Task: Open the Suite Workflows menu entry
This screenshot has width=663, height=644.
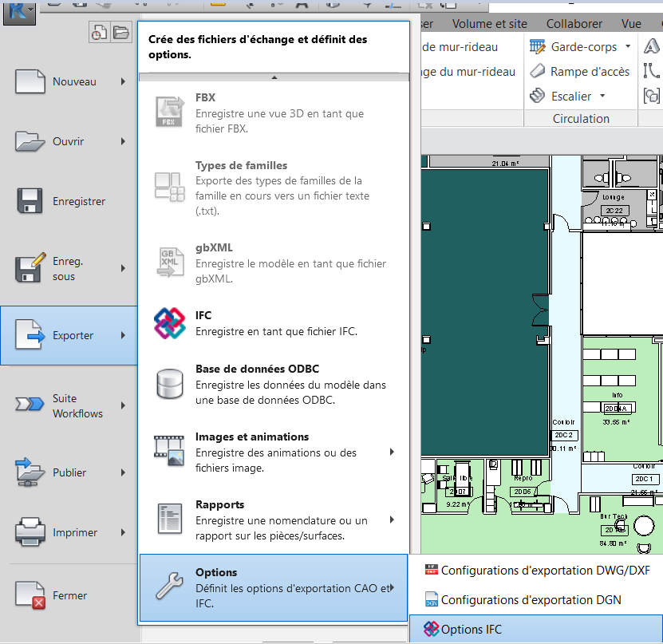Action: coord(68,405)
